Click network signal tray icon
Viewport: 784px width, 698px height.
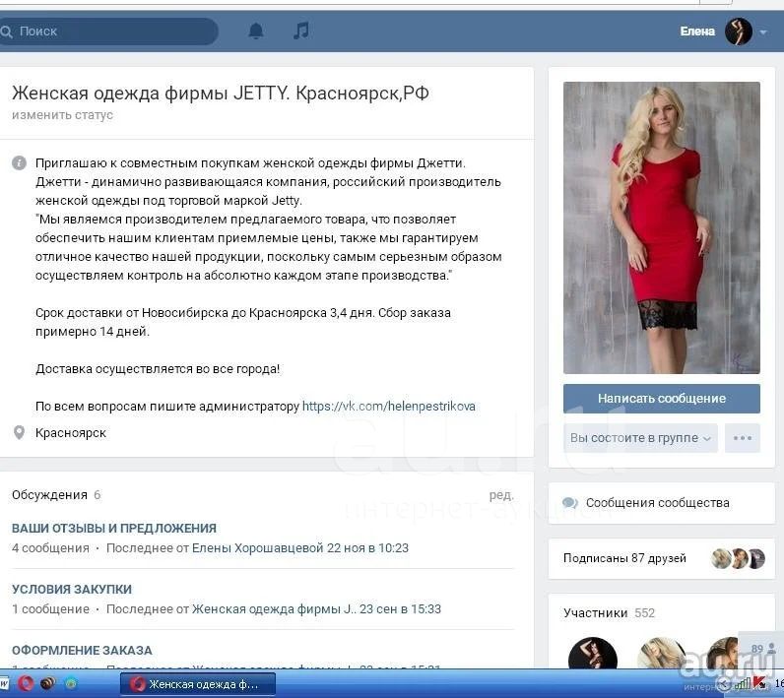coord(744,683)
